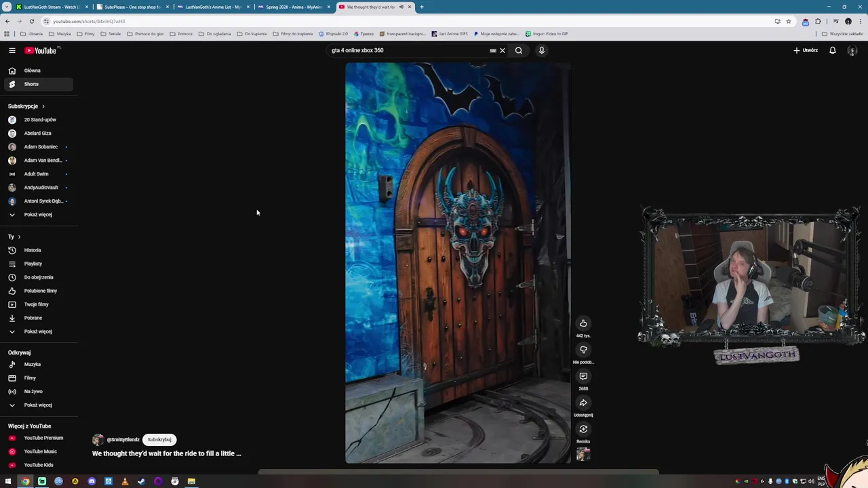Go back in browser history
This screenshot has height=488, width=868.
[7, 21]
